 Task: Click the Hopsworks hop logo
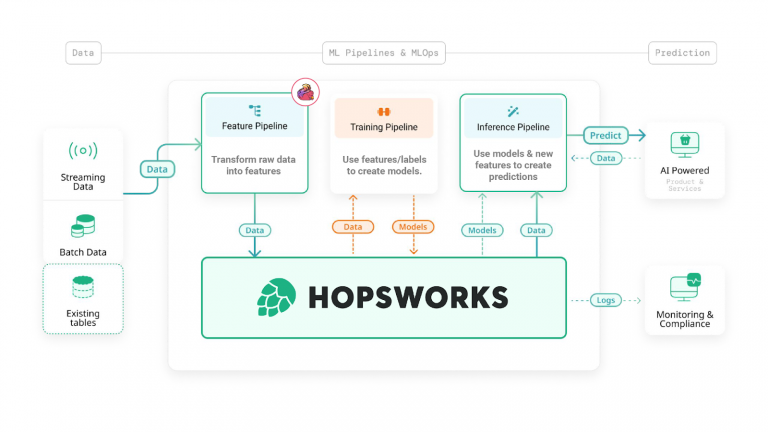(276, 297)
